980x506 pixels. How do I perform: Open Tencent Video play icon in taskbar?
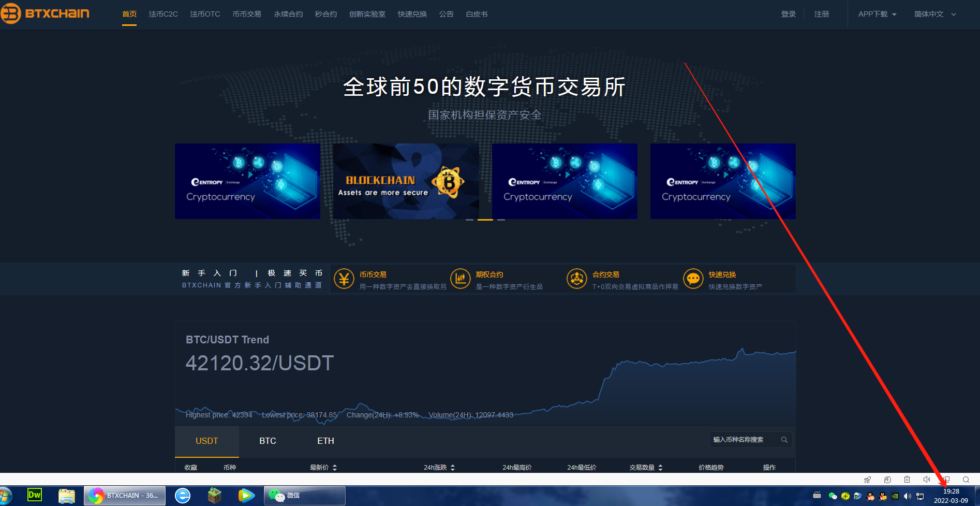(x=246, y=496)
